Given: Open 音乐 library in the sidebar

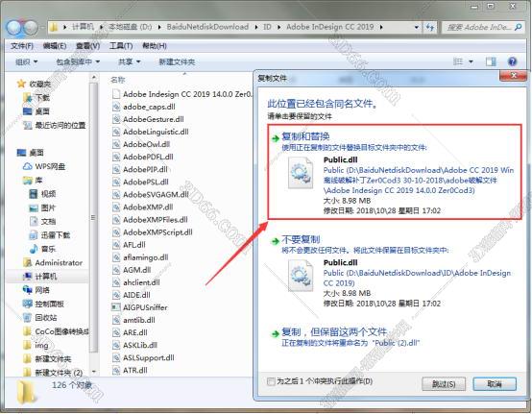Looking at the screenshot, I should 42,249.
